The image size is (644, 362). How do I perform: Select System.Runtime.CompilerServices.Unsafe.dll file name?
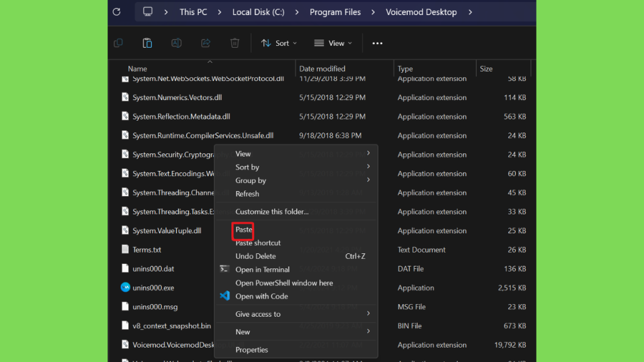203,136
